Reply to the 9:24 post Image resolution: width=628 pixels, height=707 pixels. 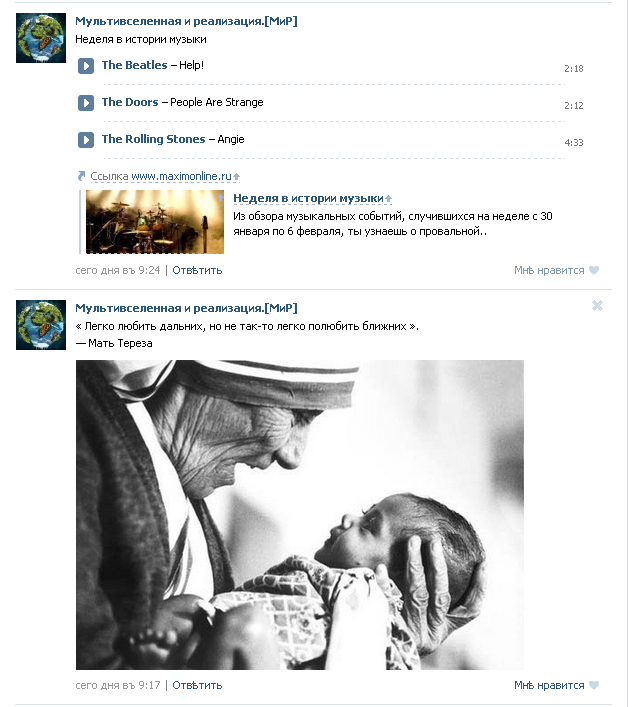(x=197, y=270)
